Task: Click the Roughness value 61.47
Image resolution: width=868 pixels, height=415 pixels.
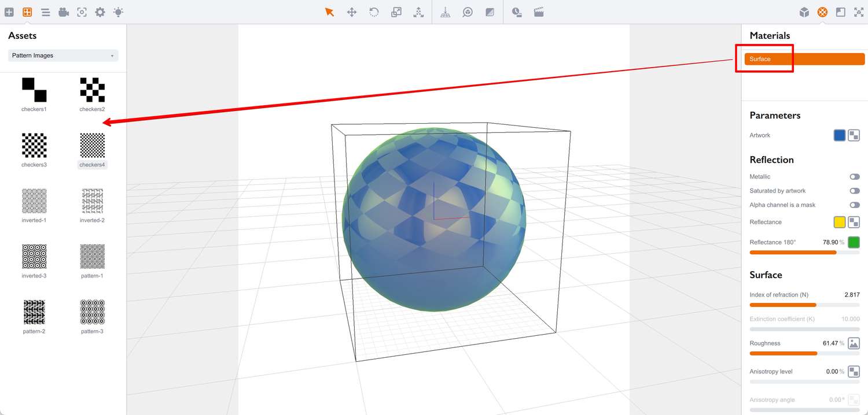Action: 831,343
